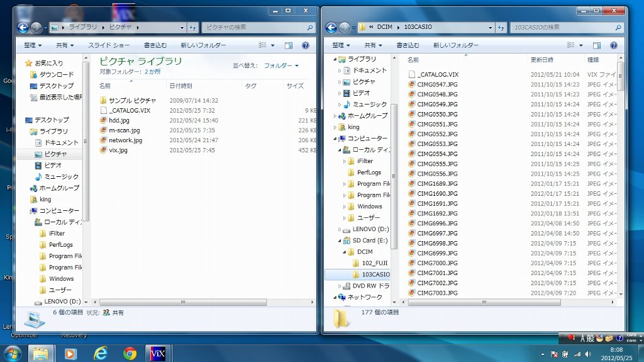The image size is (644, 362).
Task: Click 書き込む in the right window toolbar
Action: 408,45
